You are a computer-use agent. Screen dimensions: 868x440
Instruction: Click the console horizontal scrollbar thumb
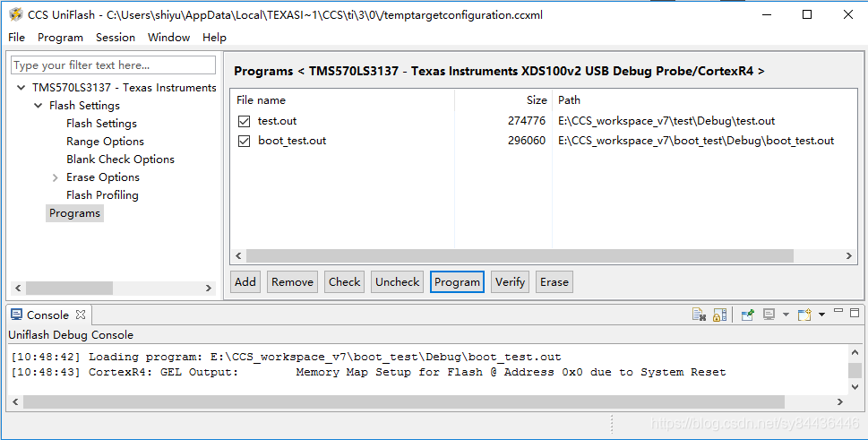(x=404, y=401)
